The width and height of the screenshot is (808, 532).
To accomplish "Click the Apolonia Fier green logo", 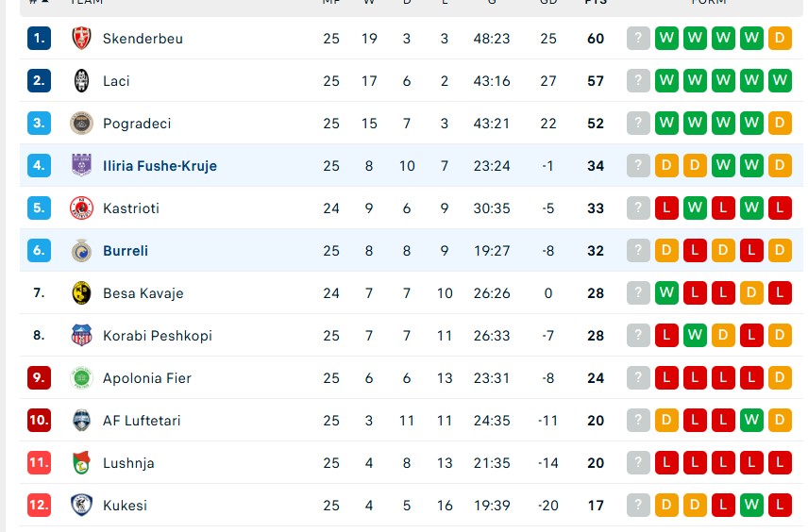I will point(82,378).
